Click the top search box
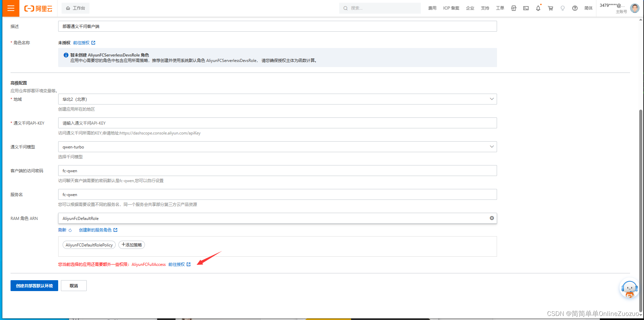Screen dimensions: 644x320 380,8
